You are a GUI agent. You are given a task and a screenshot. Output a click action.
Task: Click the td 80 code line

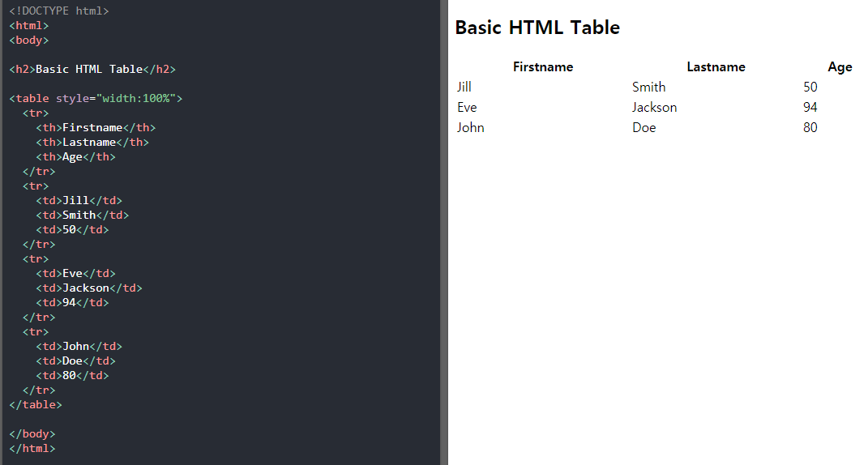click(72, 375)
